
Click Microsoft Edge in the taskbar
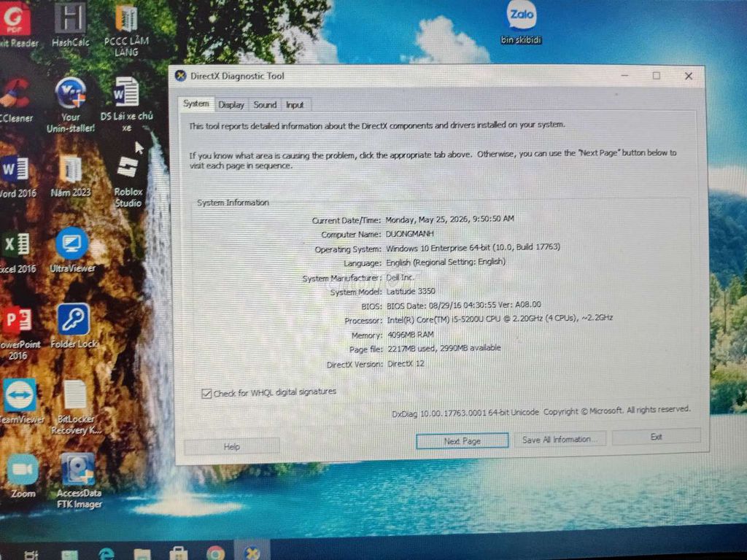[106, 553]
